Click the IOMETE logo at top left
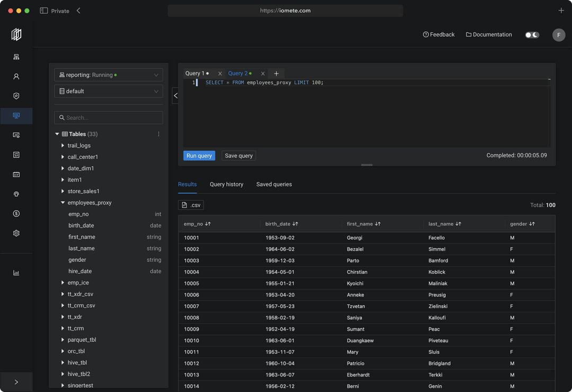This screenshot has height=392, width=572. click(16, 34)
